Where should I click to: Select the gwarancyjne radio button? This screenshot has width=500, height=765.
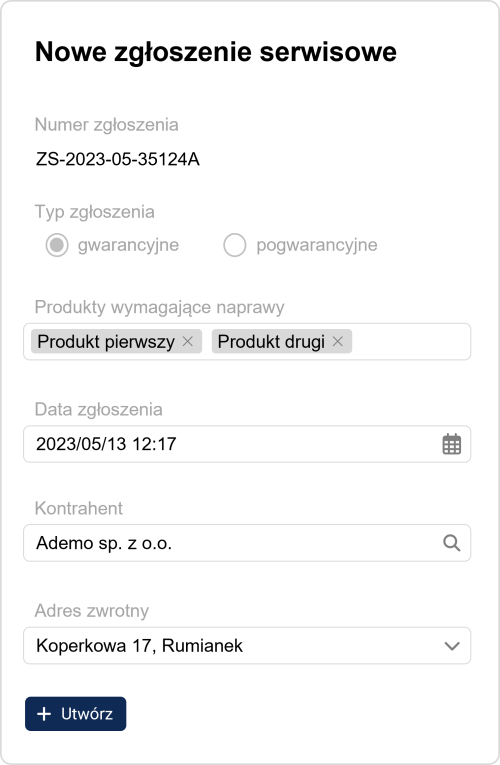pos(57,245)
